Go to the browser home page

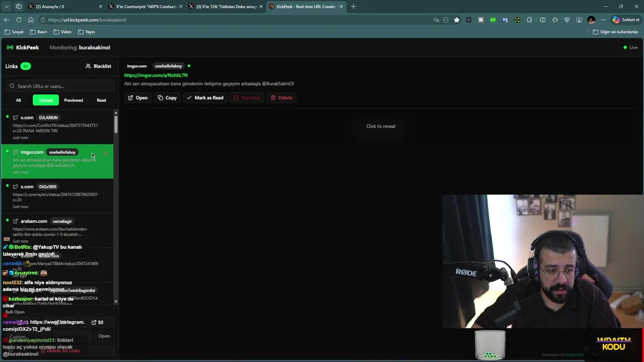click(31, 20)
